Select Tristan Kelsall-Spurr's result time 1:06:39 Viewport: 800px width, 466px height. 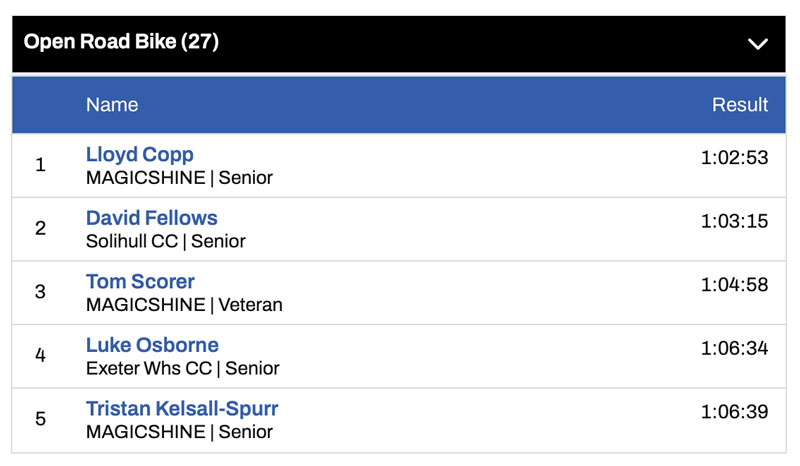pos(734,412)
